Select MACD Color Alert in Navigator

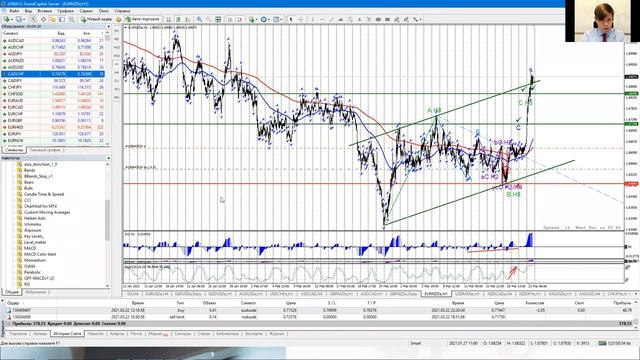tap(40, 254)
